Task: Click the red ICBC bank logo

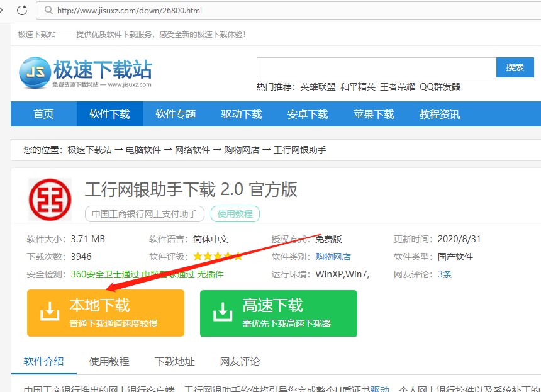Action: pyautogui.click(x=50, y=199)
